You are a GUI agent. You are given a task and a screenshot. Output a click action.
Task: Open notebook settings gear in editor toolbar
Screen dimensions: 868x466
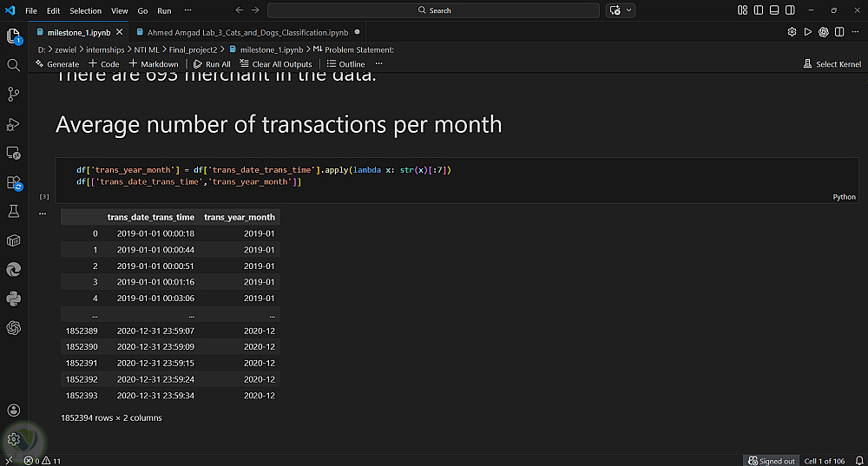tap(792, 31)
